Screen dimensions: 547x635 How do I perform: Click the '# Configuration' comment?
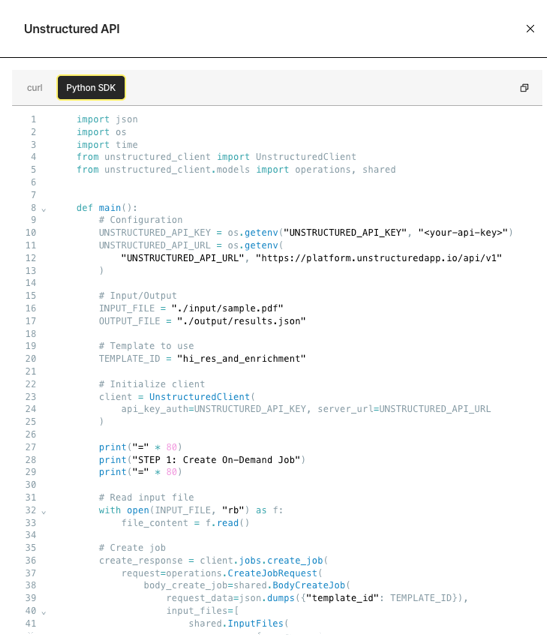[x=141, y=220]
